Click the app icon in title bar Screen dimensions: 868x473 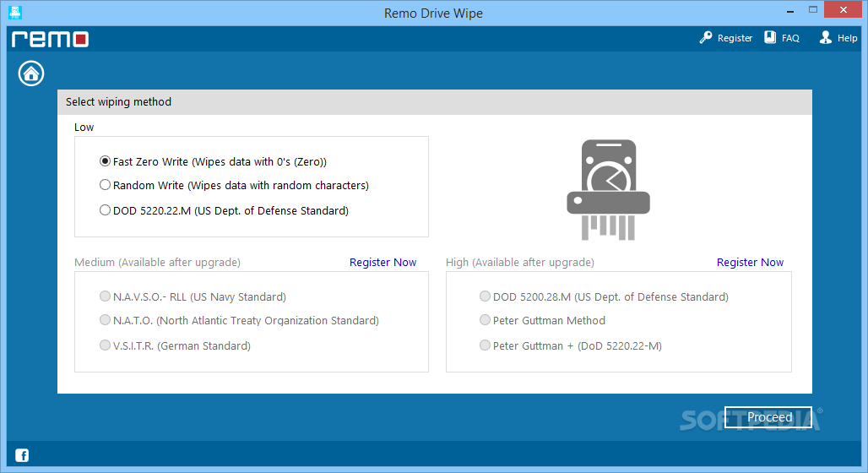pyautogui.click(x=15, y=12)
